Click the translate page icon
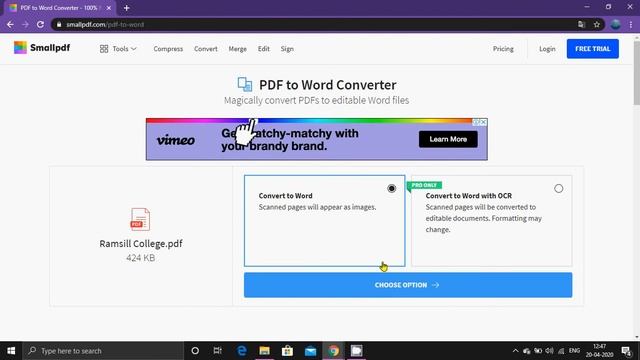This screenshot has width=640, height=360. pos(581,24)
